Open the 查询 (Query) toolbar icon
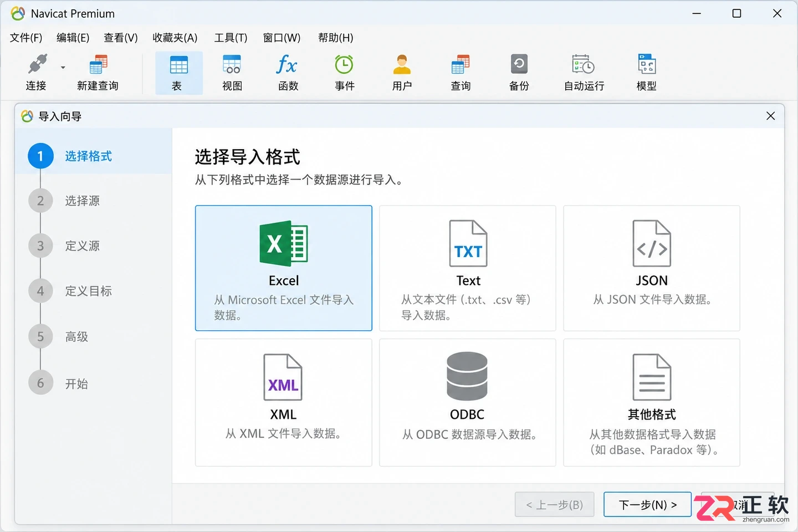Viewport: 798px width, 532px height. click(x=461, y=73)
